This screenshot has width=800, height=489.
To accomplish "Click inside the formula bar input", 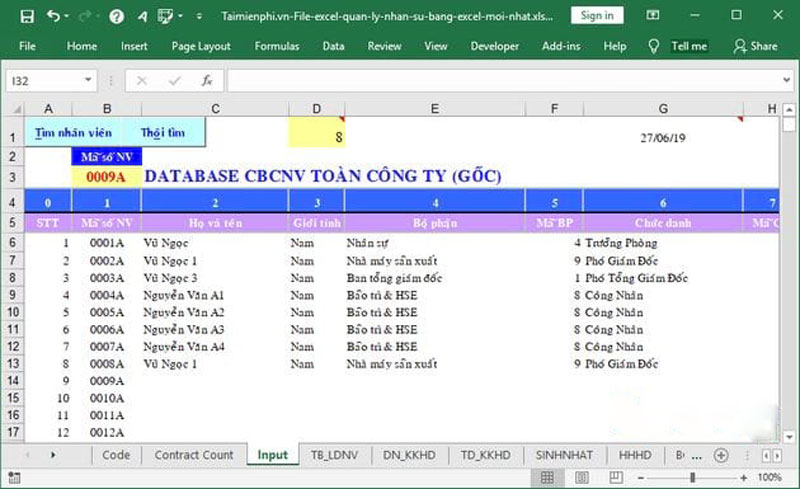I will click(x=500, y=81).
